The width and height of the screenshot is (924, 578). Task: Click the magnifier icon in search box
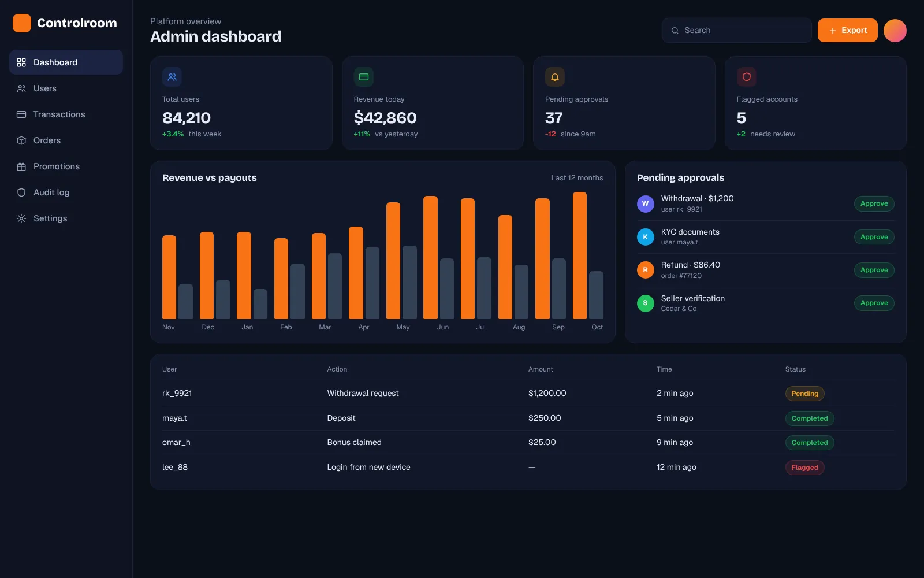point(675,31)
